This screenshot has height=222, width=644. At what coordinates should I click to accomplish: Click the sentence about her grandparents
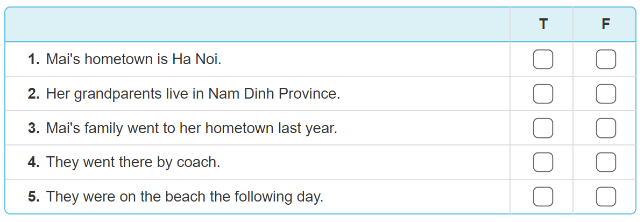tap(193, 94)
